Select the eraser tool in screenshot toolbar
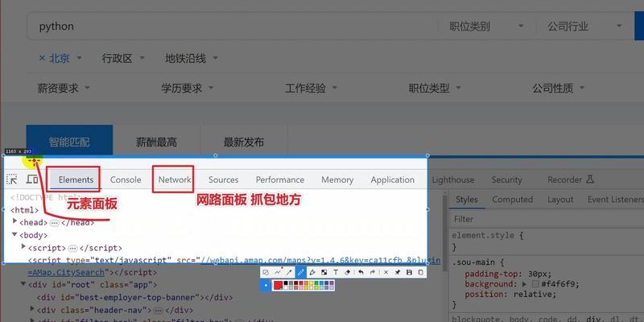 pos(348,272)
